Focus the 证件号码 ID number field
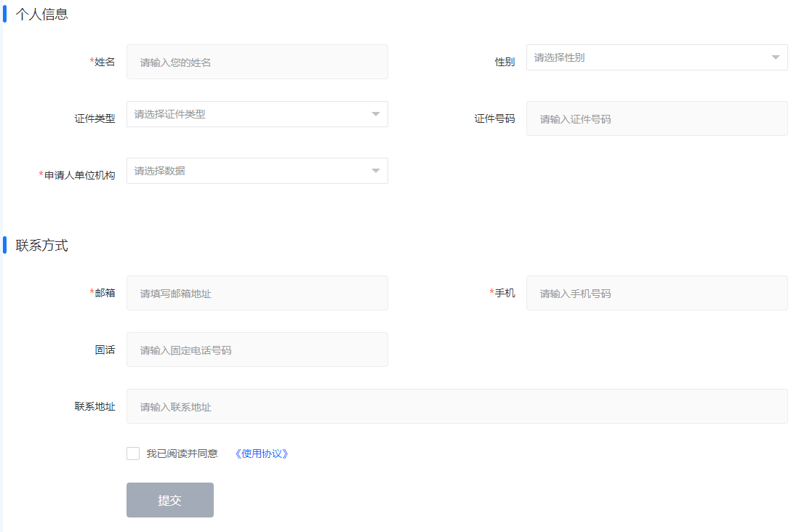Image resolution: width=807 pixels, height=532 pixels. click(x=657, y=118)
